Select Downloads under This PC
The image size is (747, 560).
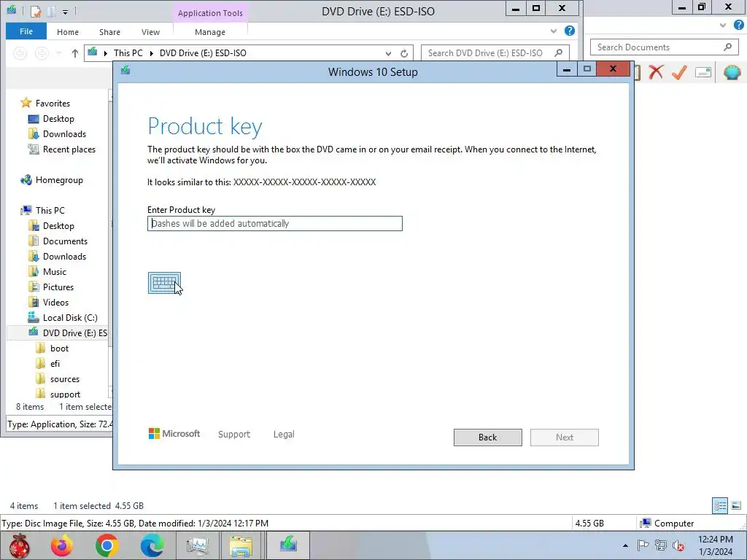point(64,256)
